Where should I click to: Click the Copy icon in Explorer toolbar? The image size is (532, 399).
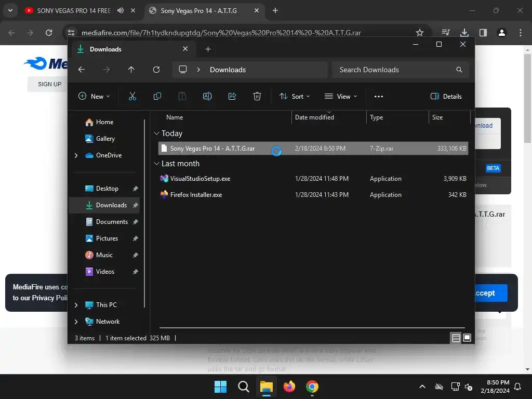157,96
